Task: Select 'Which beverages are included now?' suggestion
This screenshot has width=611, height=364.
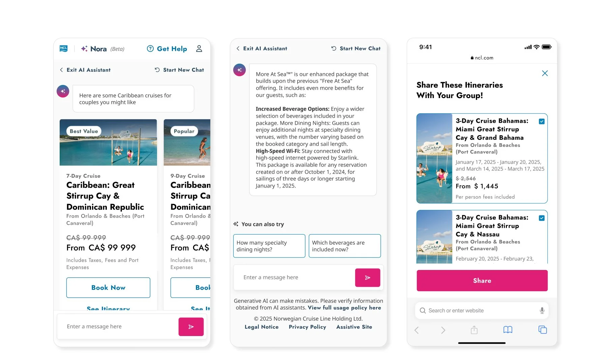Action: [345, 246]
